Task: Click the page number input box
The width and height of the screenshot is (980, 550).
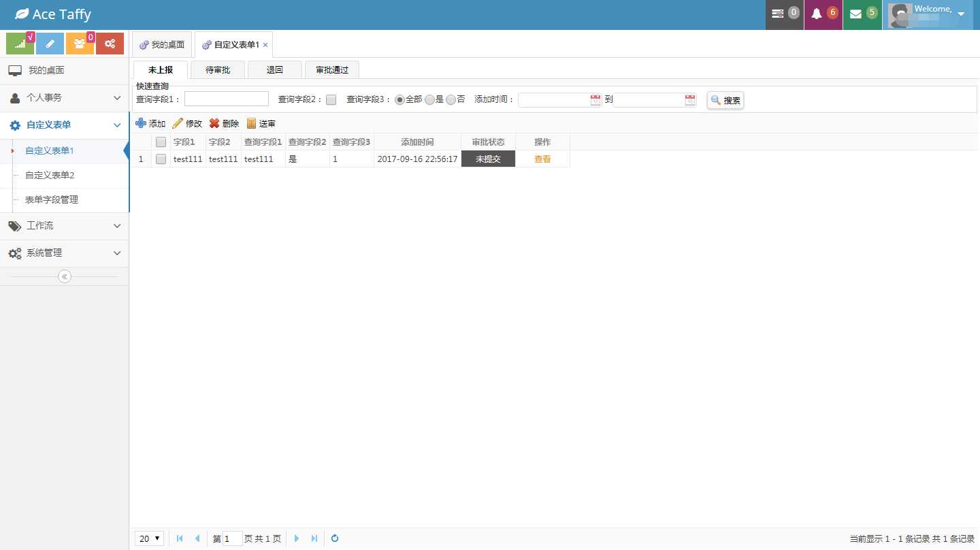Action: (233, 538)
